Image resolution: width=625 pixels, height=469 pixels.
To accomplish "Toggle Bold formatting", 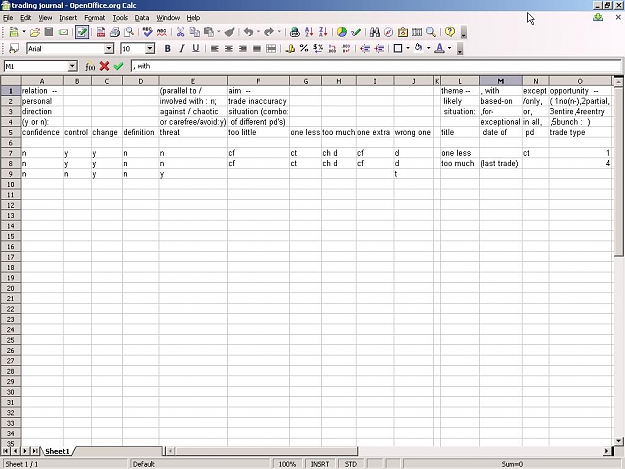I will (168, 49).
